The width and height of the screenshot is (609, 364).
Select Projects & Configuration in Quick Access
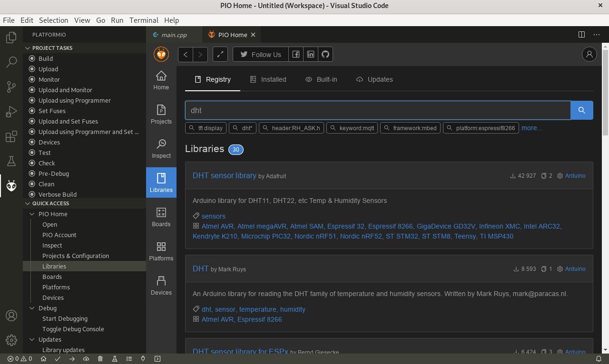(76, 256)
